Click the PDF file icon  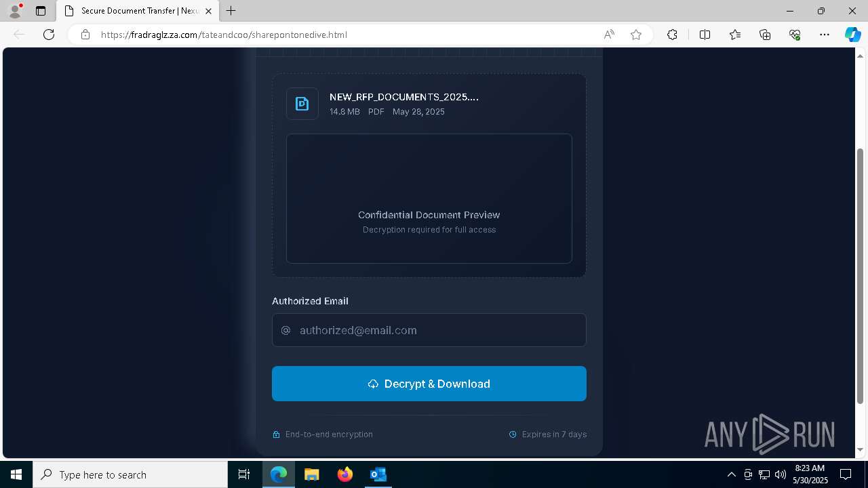[302, 104]
